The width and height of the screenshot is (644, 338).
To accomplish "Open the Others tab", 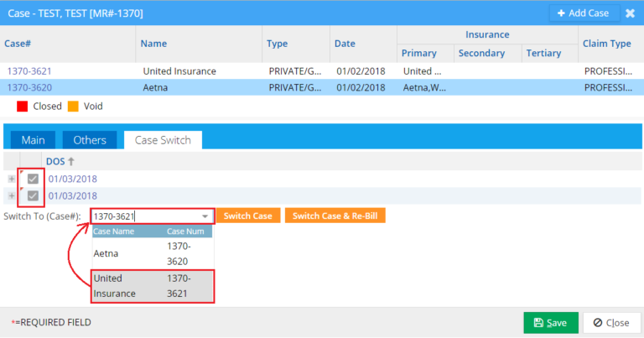I will [x=90, y=140].
